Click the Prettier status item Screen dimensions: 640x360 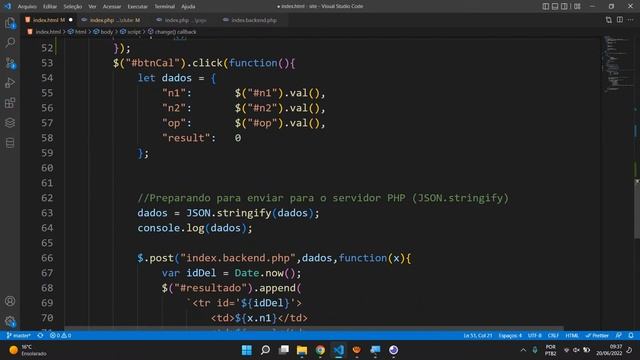(x=597, y=336)
